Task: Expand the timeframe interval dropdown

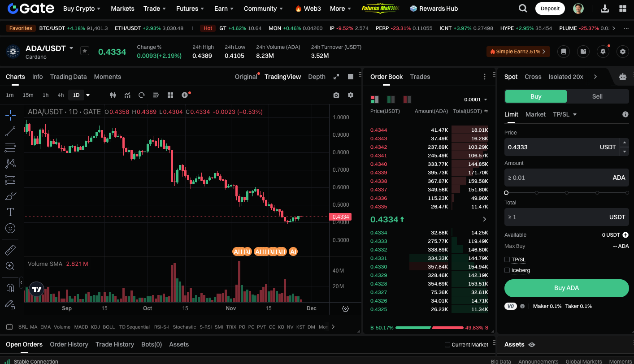Action: pos(88,95)
